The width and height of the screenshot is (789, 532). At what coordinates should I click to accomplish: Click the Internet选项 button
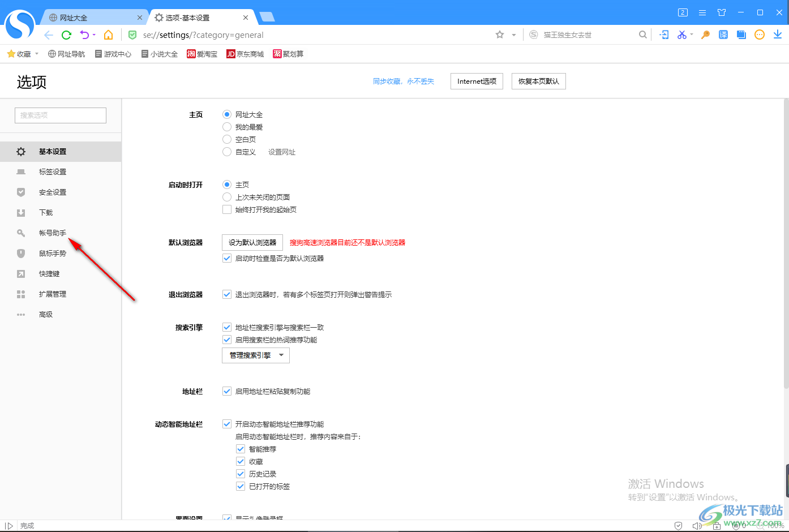pyautogui.click(x=477, y=81)
